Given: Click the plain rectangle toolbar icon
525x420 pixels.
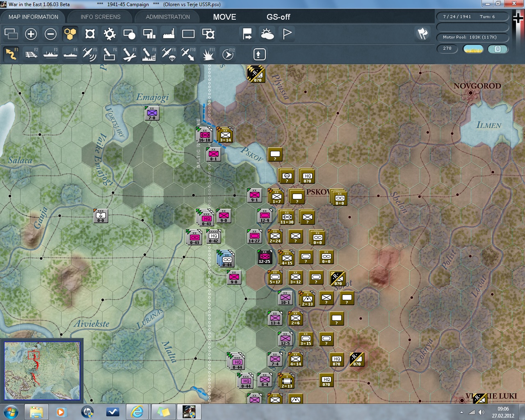Looking at the screenshot, I should (188, 34).
